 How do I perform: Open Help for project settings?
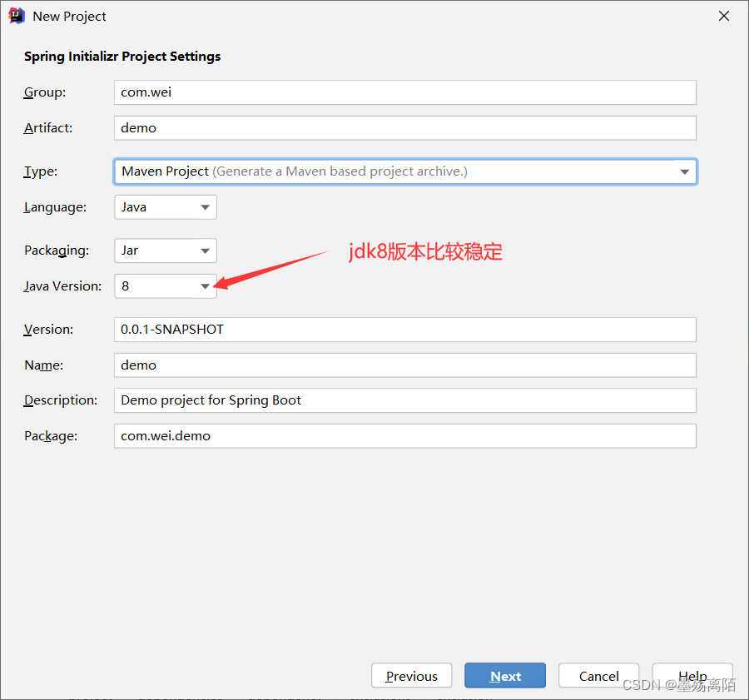coord(692,676)
